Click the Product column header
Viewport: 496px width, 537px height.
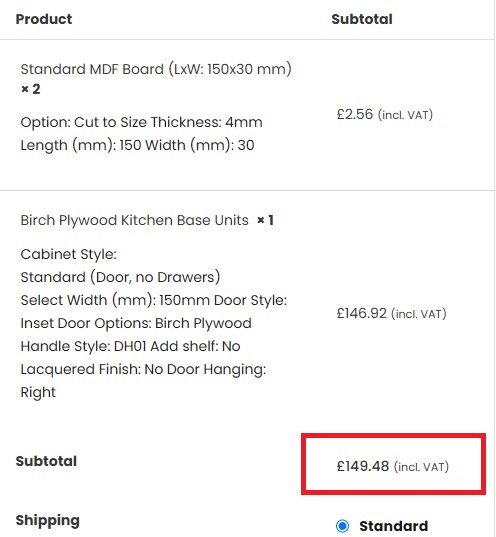(44, 19)
